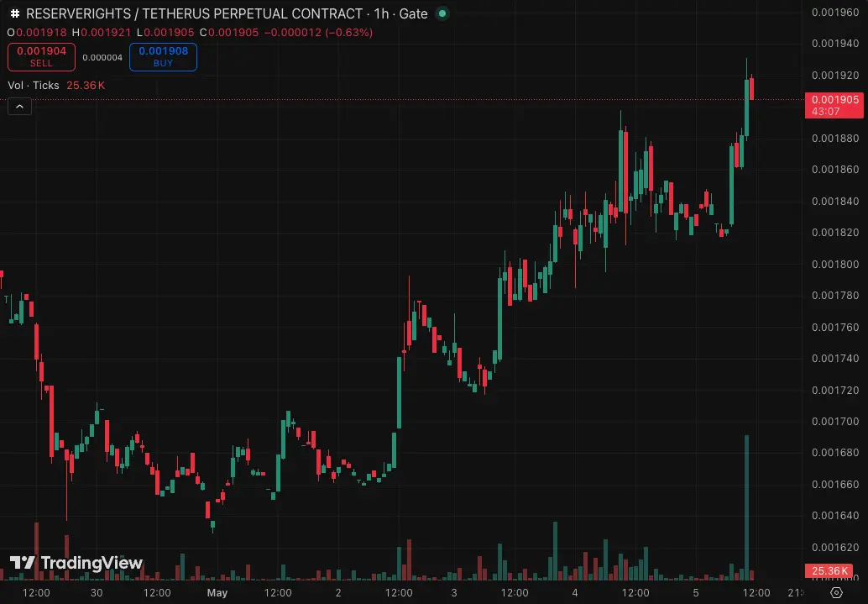Click the 0.001880 price axis label
The image size is (868, 604).
[x=835, y=138]
